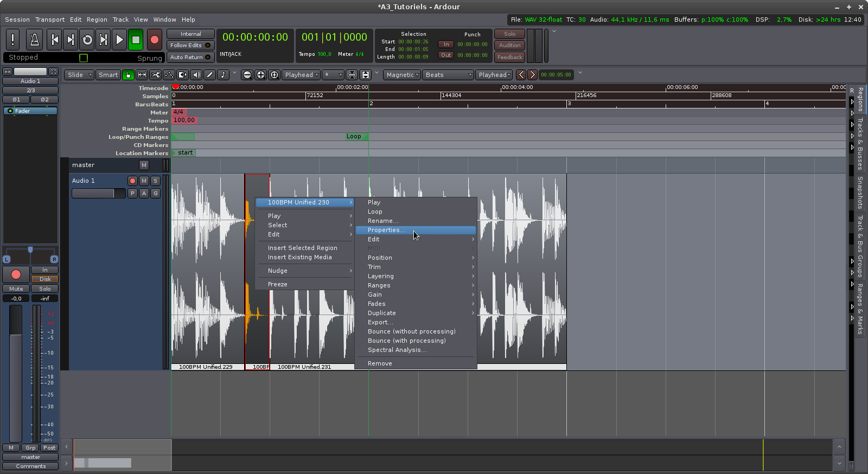The height and width of the screenshot is (474, 868).
Task: Choose Properties... in the region submenu
Action: click(386, 230)
